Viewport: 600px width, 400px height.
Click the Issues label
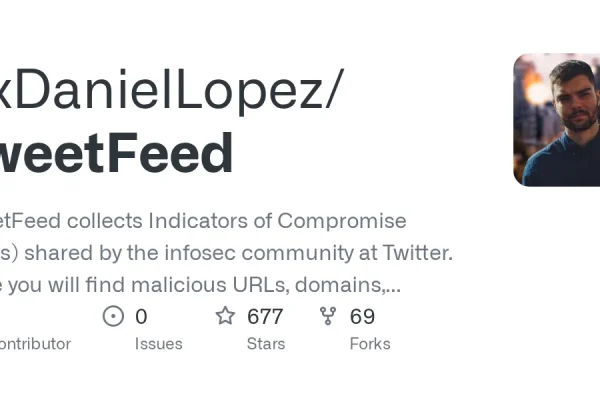[x=158, y=344]
